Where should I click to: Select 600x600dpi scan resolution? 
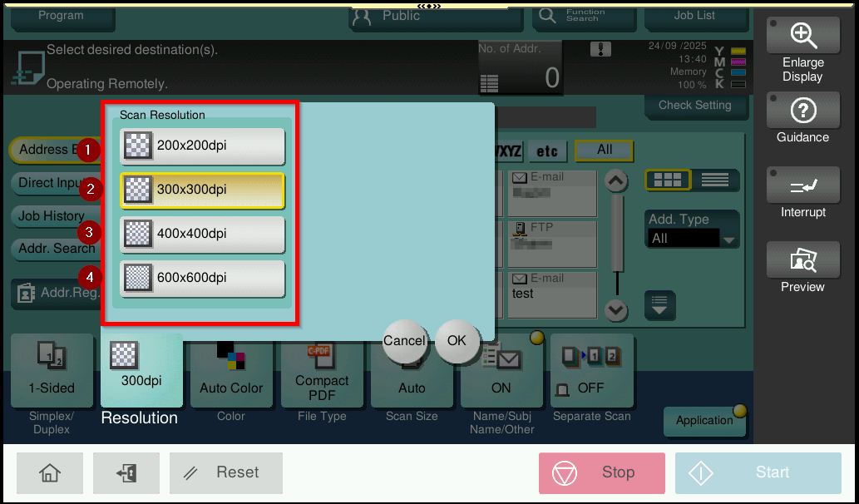[x=202, y=279]
